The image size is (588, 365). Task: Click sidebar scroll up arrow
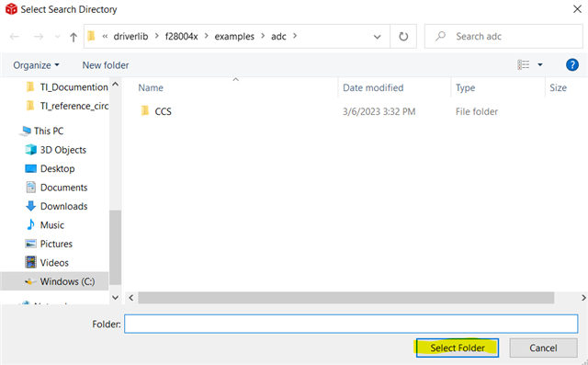click(116, 84)
